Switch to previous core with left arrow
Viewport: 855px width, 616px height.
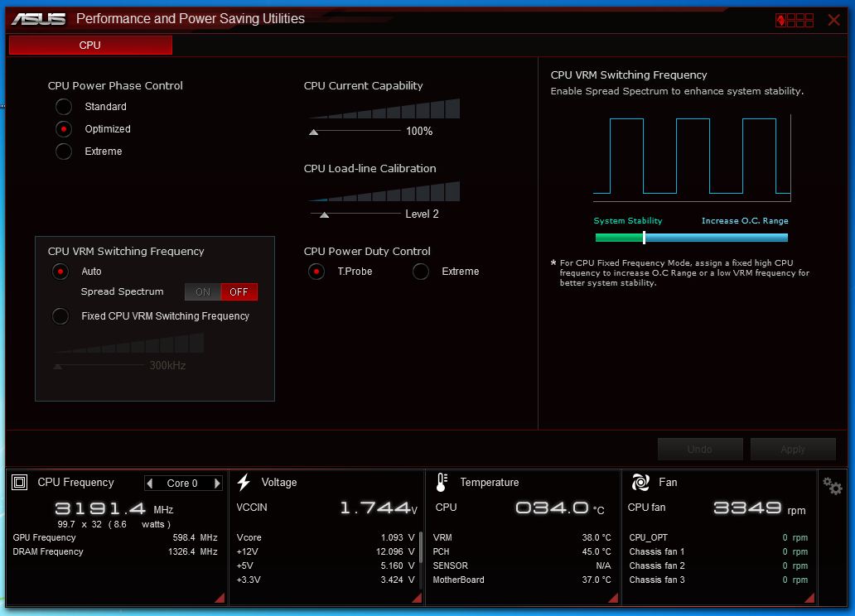click(150, 483)
